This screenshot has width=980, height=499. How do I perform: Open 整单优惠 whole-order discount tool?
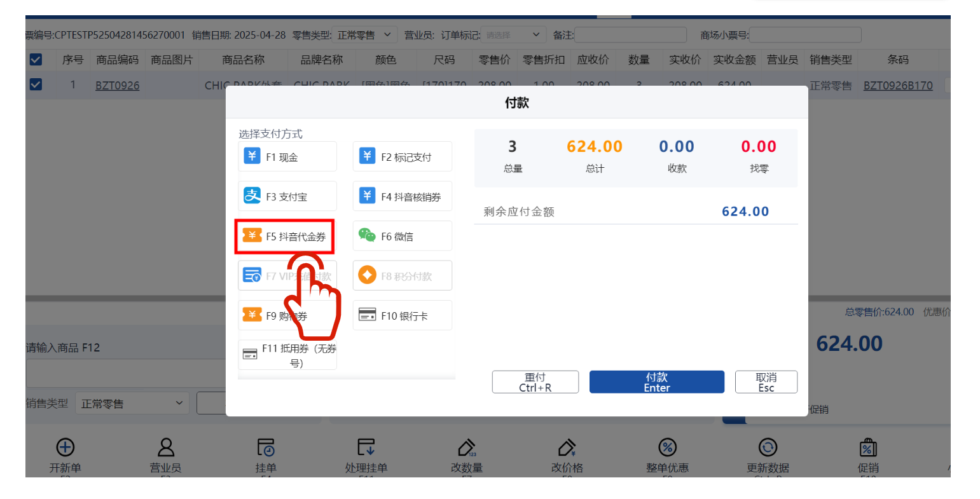click(x=667, y=448)
